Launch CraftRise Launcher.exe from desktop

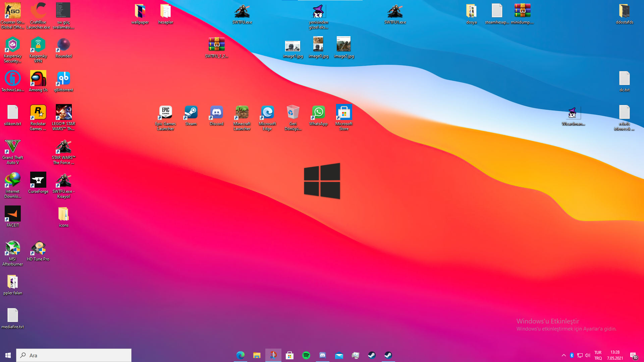[x=38, y=16]
